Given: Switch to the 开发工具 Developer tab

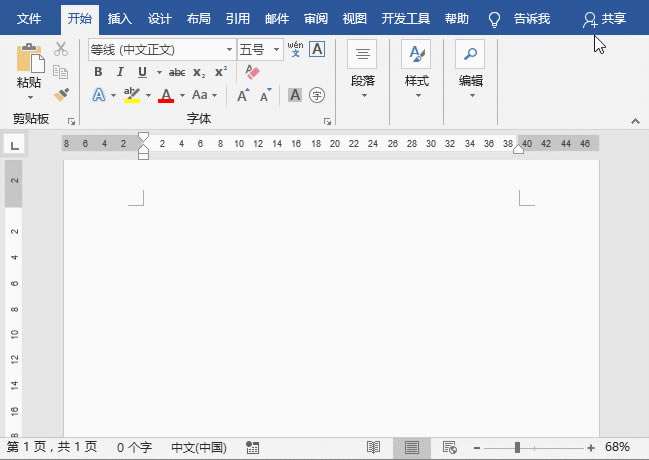Looking at the screenshot, I should tap(406, 19).
